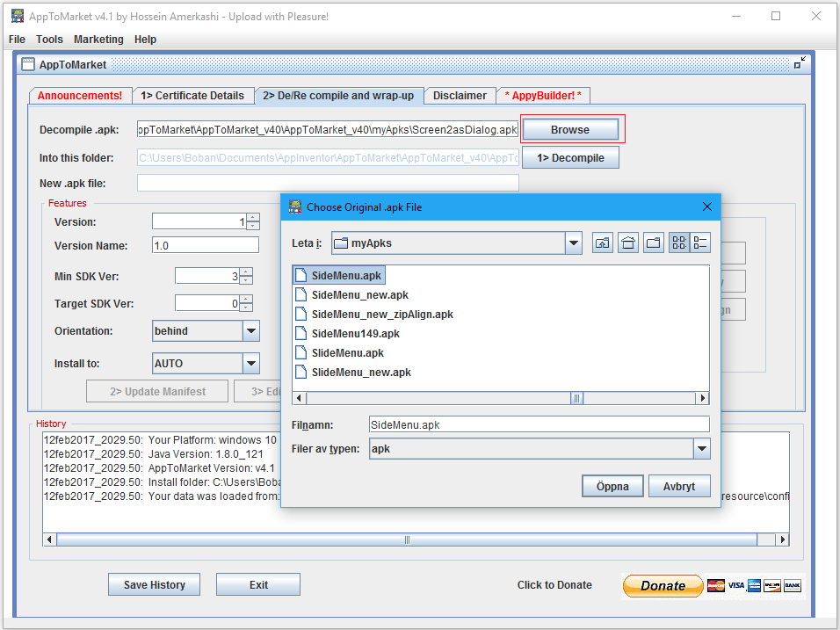Image resolution: width=840 pixels, height=630 pixels.
Task: Click Avbryt to cancel file dialog
Action: (x=678, y=487)
